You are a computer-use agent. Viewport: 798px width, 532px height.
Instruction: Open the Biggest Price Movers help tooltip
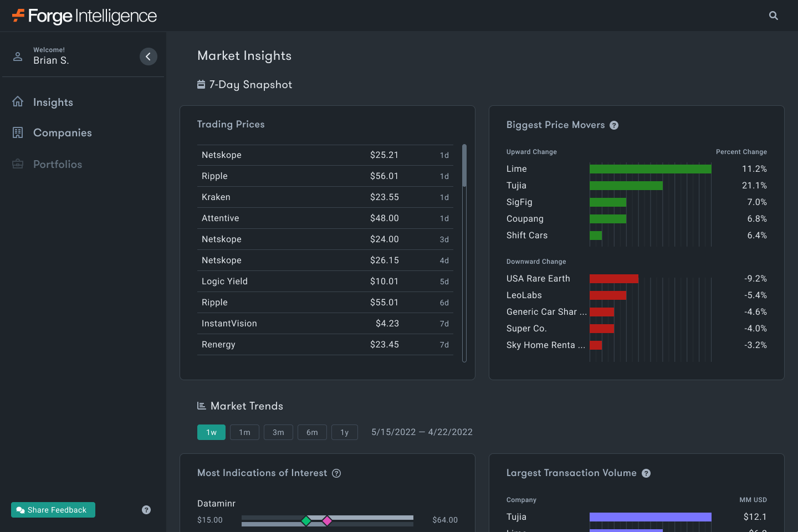[614, 125]
